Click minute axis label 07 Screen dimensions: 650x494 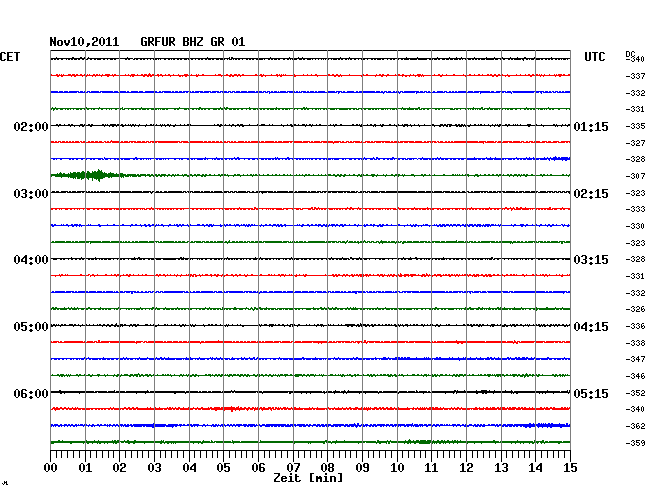click(293, 468)
